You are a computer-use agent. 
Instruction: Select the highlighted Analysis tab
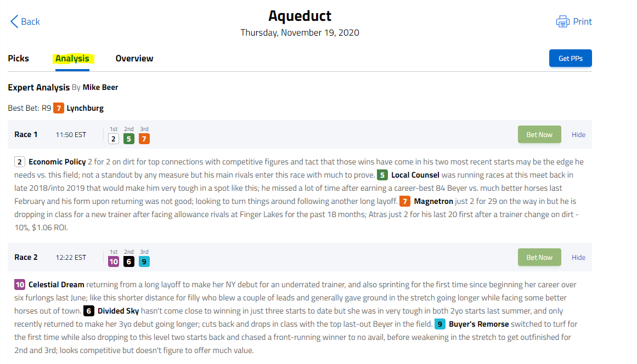point(72,59)
